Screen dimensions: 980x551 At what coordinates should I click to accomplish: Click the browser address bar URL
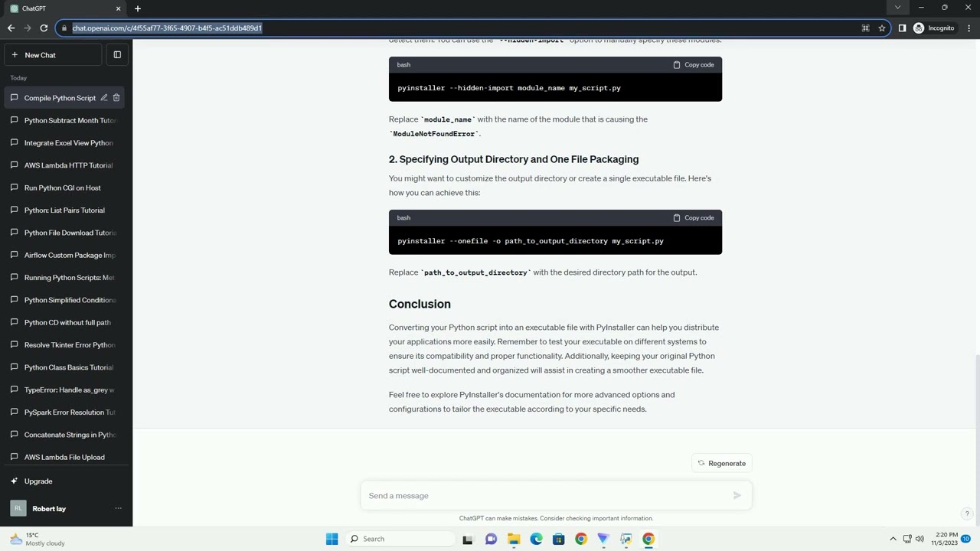point(167,28)
